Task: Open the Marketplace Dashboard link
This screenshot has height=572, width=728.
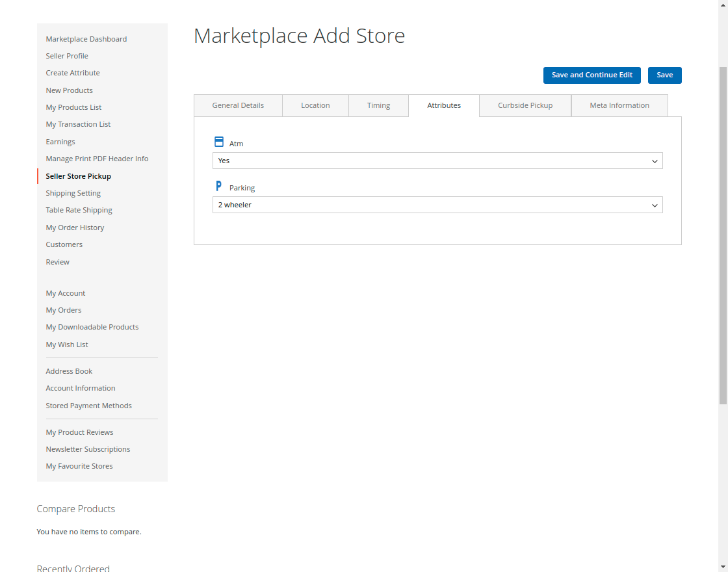Action: pyautogui.click(x=86, y=38)
